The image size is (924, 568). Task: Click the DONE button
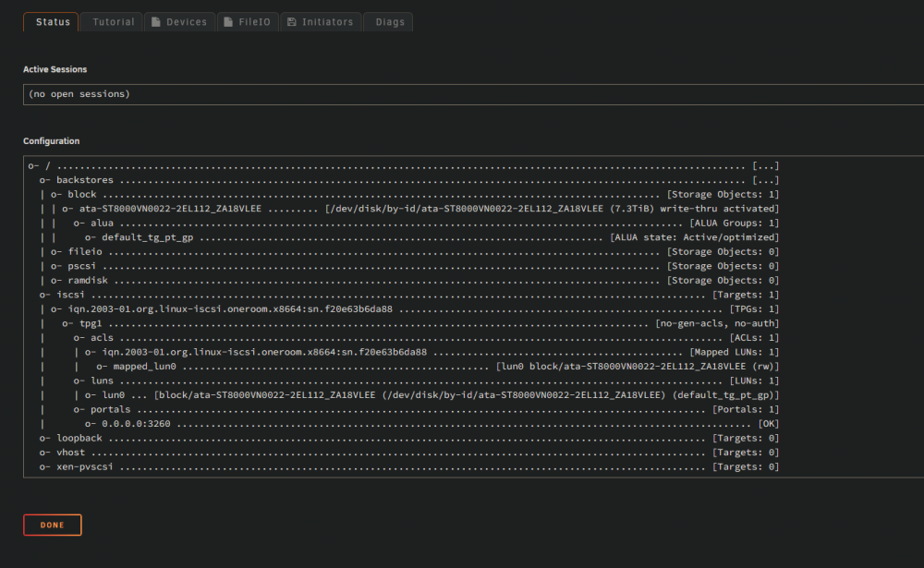pyautogui.click(x=53, y=525)
